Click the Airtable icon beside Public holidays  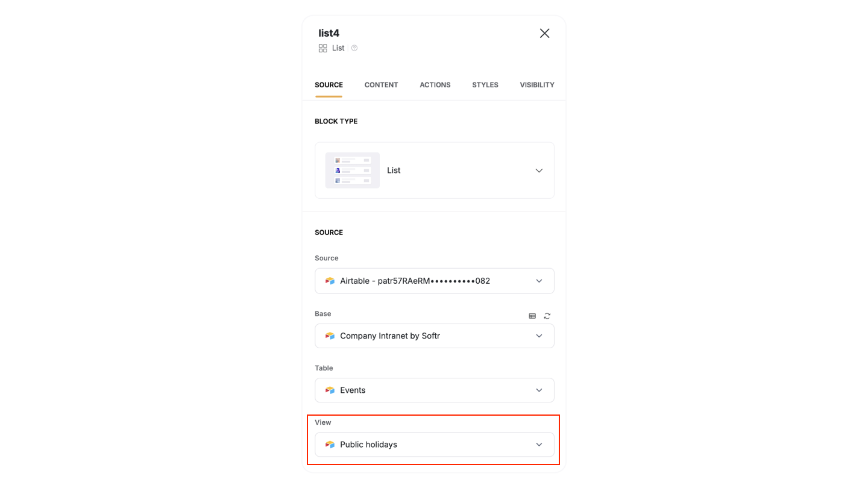point(330,444)
